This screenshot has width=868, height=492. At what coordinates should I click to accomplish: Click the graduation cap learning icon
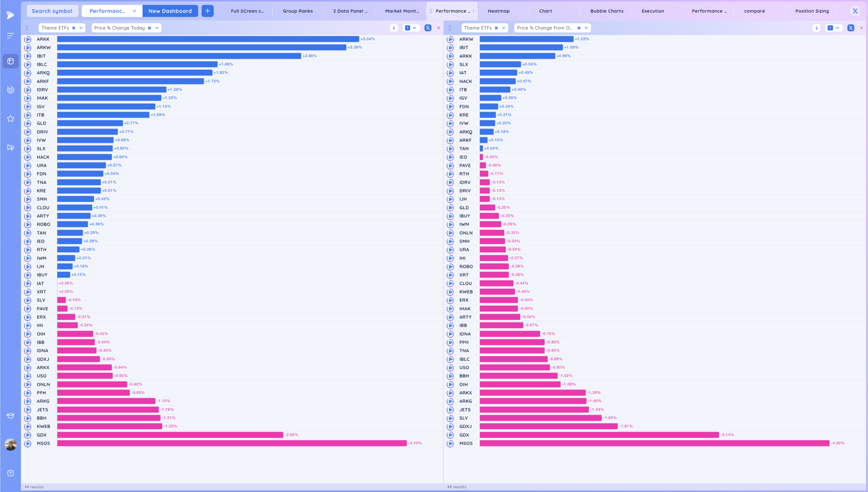10,416
